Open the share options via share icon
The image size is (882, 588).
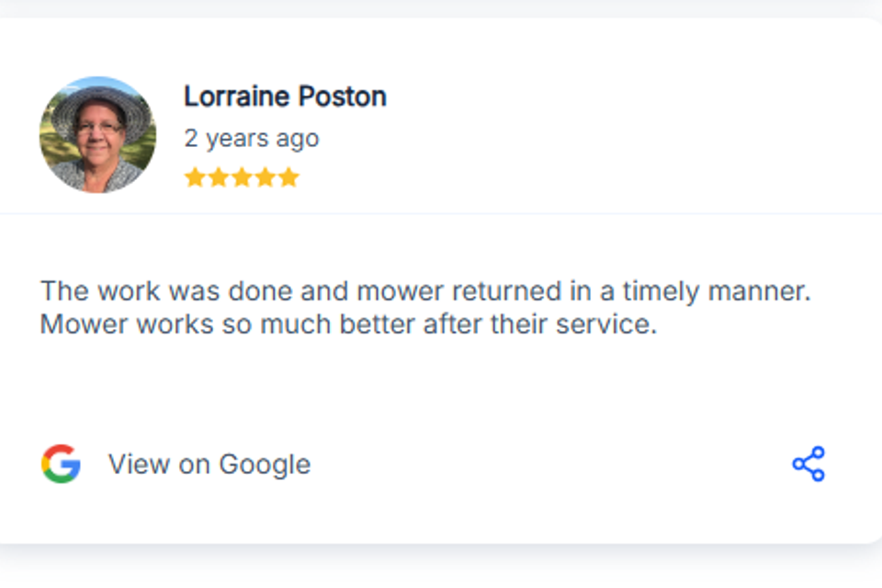pos(807,464)
